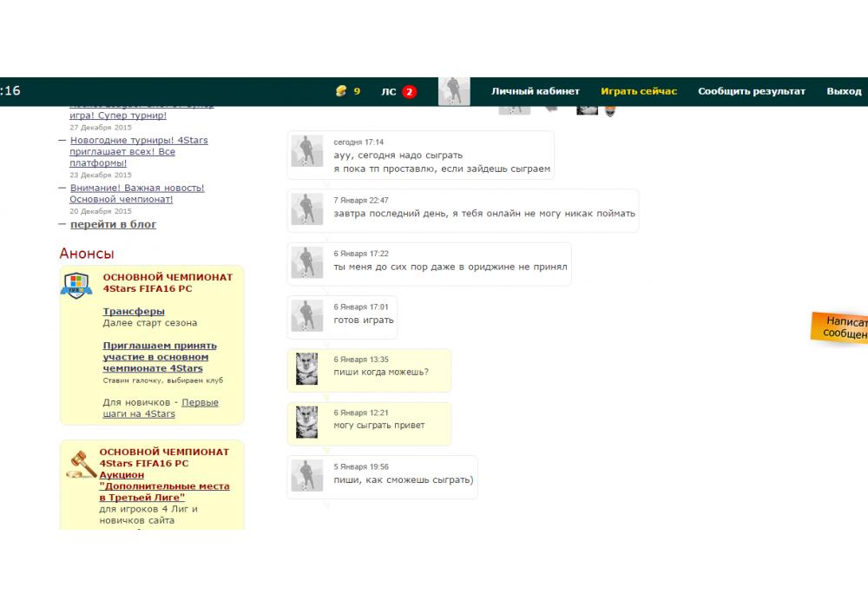The image size is (868, 608).
Task: Click 'Выход' to log out
Action: [844, 91]
